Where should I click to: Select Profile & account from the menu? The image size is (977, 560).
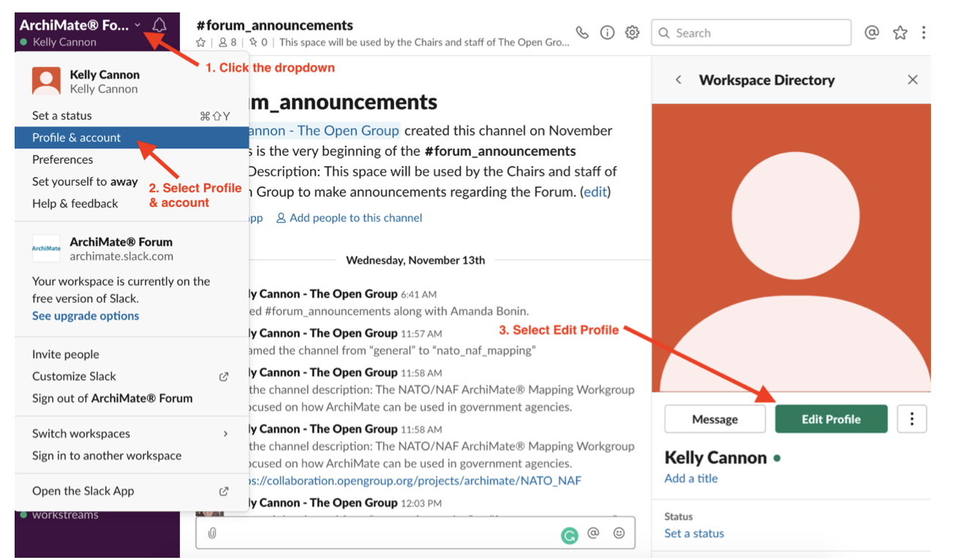[78, 137]
